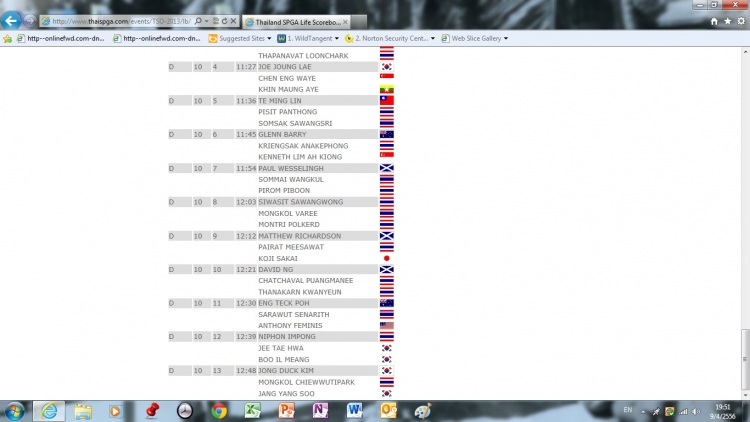The height and width of the screenshot is (422, 750).
Task: Open the Tools gear icon
Action: pyautogui.click(x=739, y=21)
